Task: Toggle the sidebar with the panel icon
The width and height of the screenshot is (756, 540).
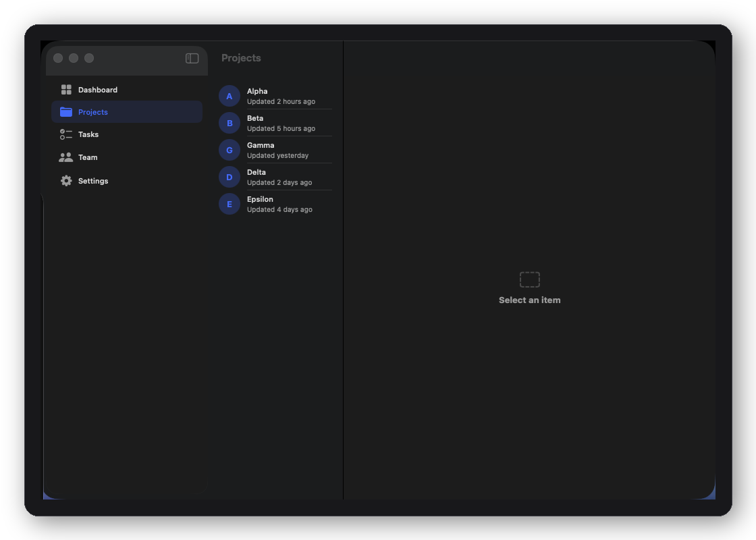Action: 192,58
